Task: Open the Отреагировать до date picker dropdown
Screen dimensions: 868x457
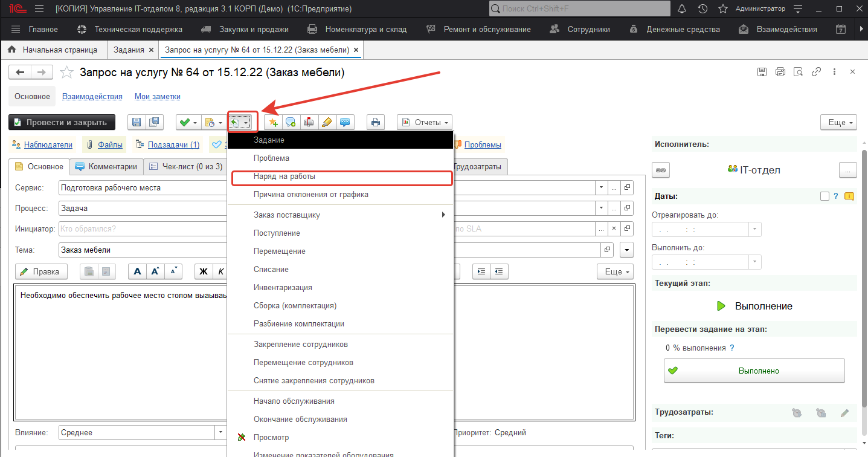Action: click(x=754, y=230)
